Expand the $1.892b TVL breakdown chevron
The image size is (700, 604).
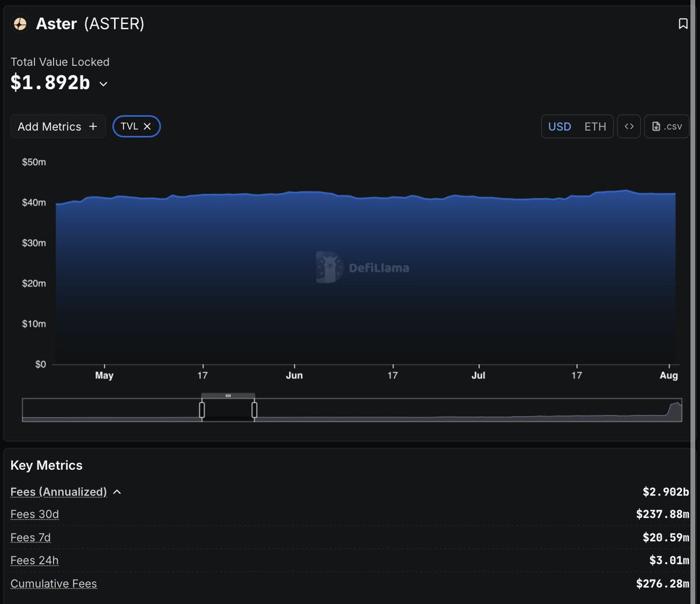(103, 84)
